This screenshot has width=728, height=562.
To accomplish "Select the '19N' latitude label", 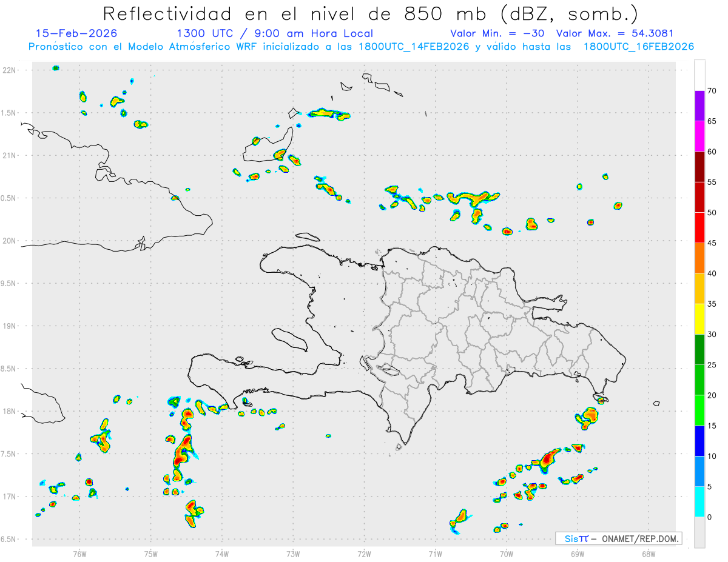I will pyautogui.click(x=9, y=326).
